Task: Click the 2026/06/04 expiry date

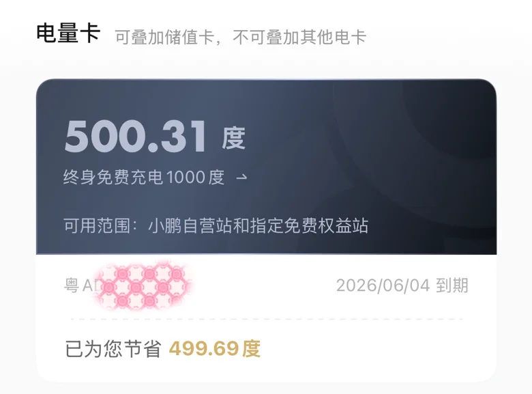Action: coord(383,285)
